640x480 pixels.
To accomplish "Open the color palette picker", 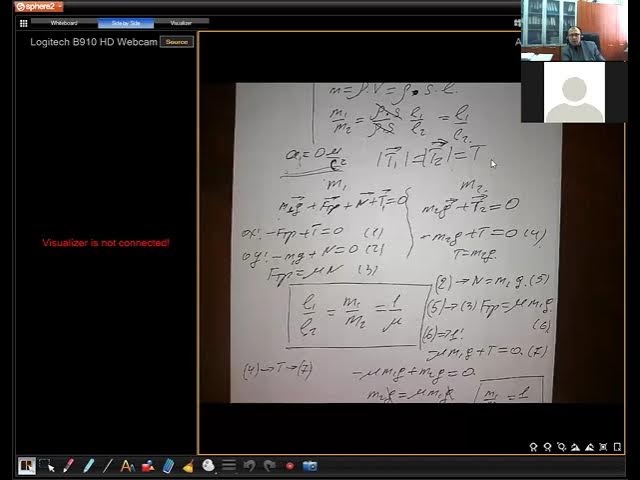I will click(x=208, y=465).
